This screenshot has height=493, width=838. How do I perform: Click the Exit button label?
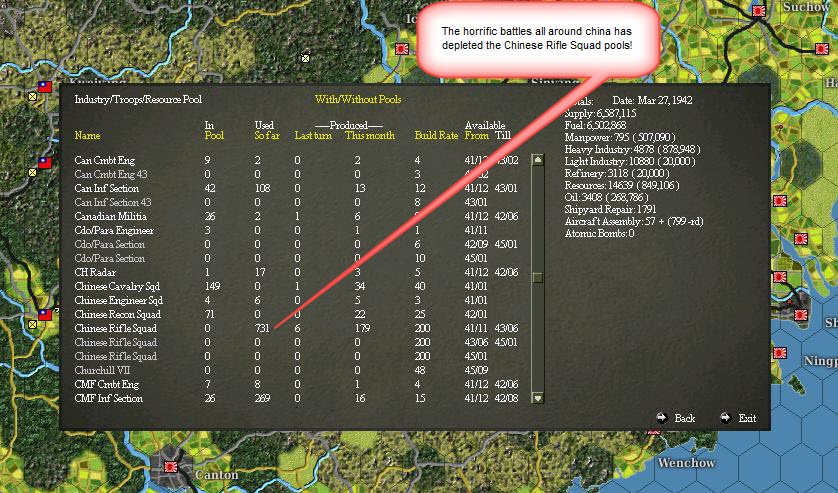[x=747, y=418]
